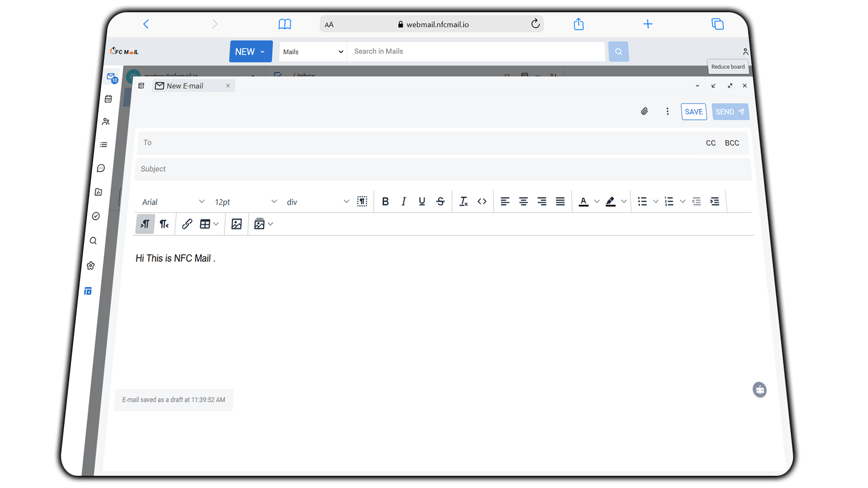Expand numbered list style options
This screenshot has width=868, height=488.
[x=683, y=202]
